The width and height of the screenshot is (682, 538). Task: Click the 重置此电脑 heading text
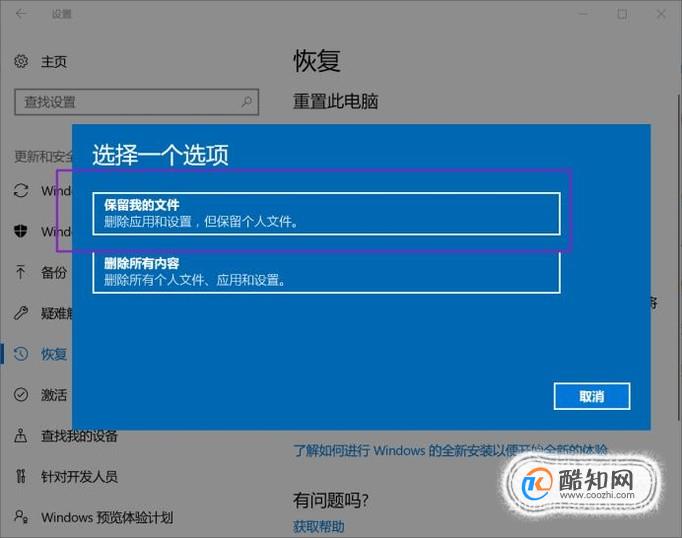tap(335, 101)
